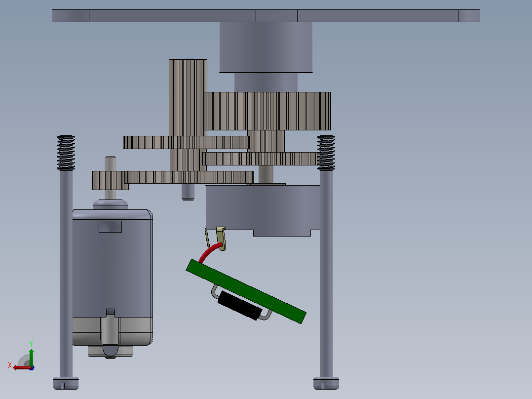This screenshot has width=532, height=399.
Task: Select the widest thick gear below the hub
Action: (x=268, y=111)
